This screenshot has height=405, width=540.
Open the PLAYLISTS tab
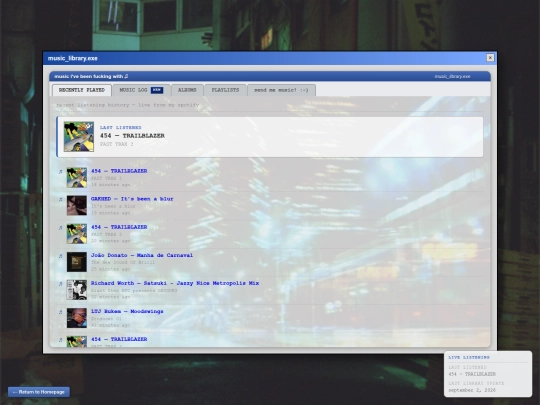click(x=225, y=90)
